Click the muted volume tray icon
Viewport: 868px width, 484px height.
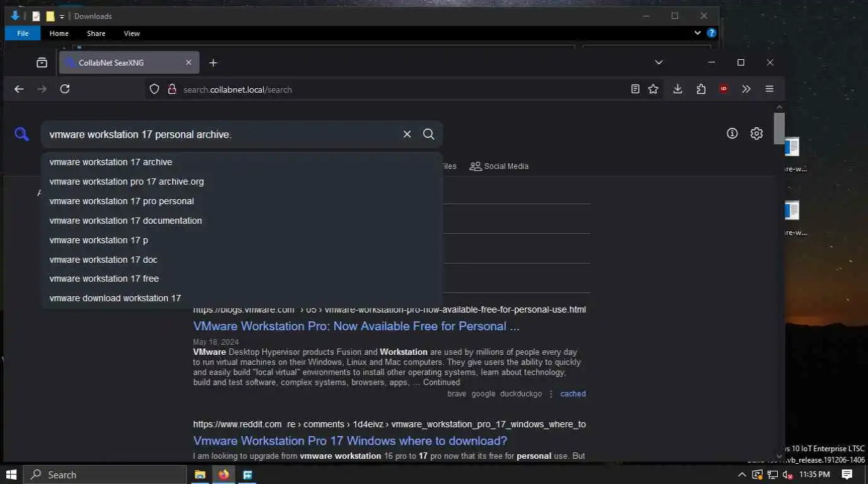787,475
